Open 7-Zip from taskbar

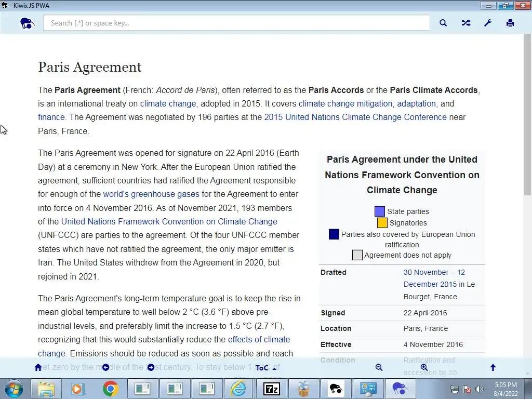[271, 389]
